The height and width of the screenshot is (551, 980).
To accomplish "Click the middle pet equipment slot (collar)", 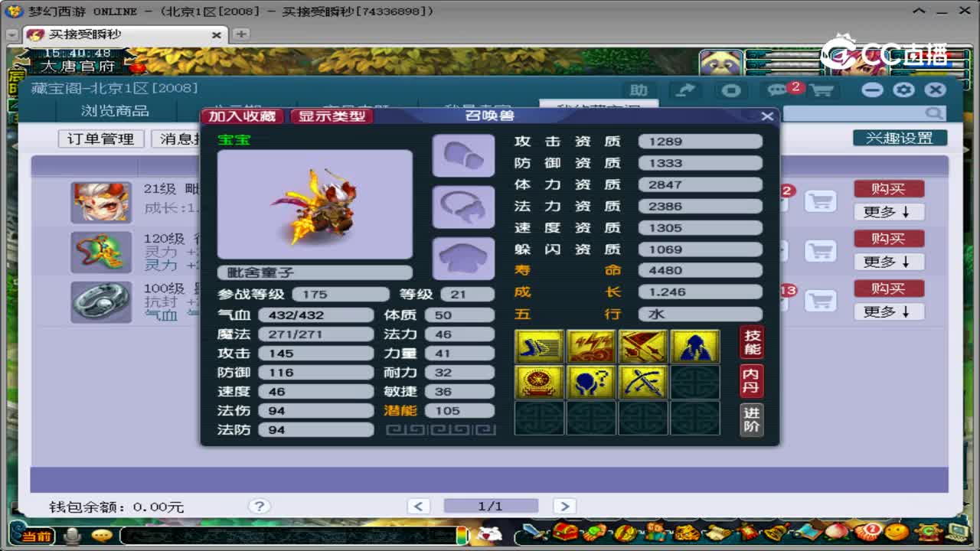I will coord(463,207).
